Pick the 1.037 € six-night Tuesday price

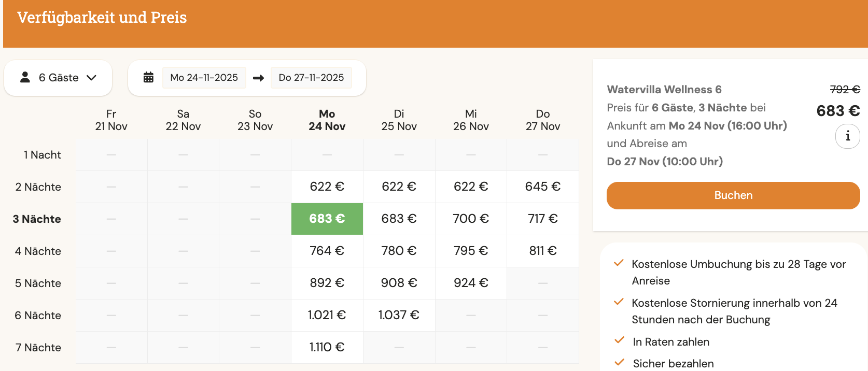click(399, 315)
